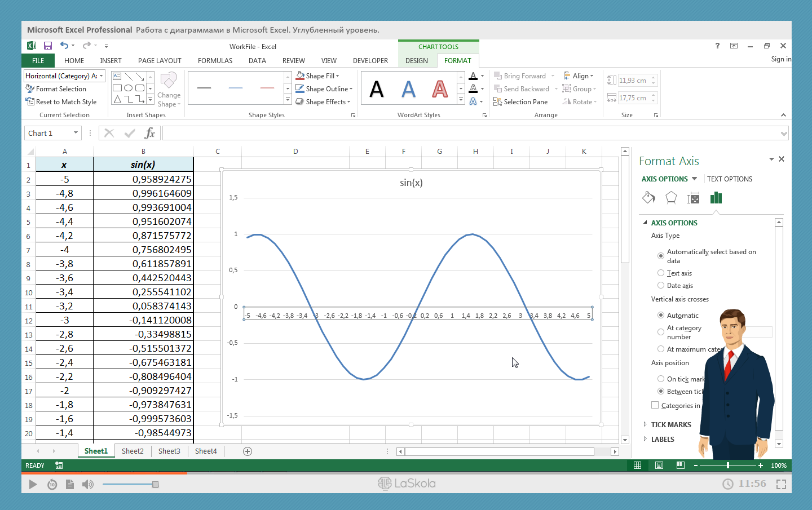Open Size & Properties icon in Format Axis

694,198
